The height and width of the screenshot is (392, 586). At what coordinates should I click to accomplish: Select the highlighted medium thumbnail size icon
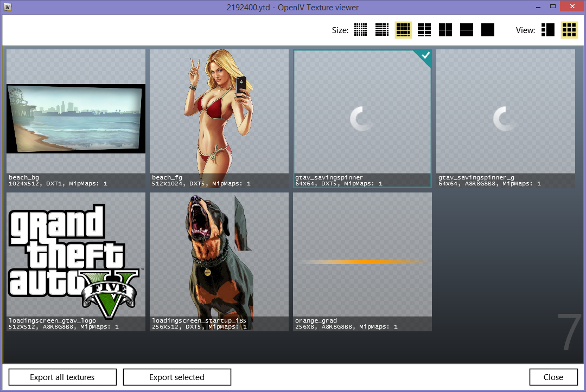tap(403, 30)
